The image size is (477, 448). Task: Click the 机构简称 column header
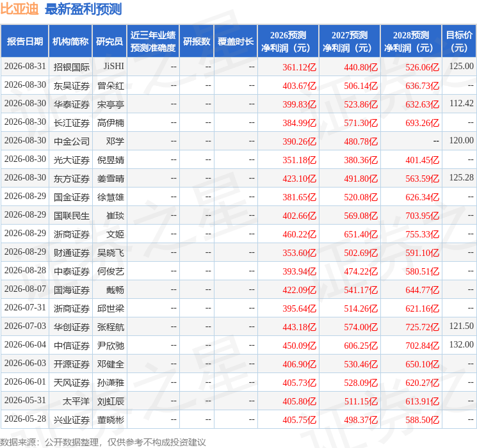click(70, 41)
